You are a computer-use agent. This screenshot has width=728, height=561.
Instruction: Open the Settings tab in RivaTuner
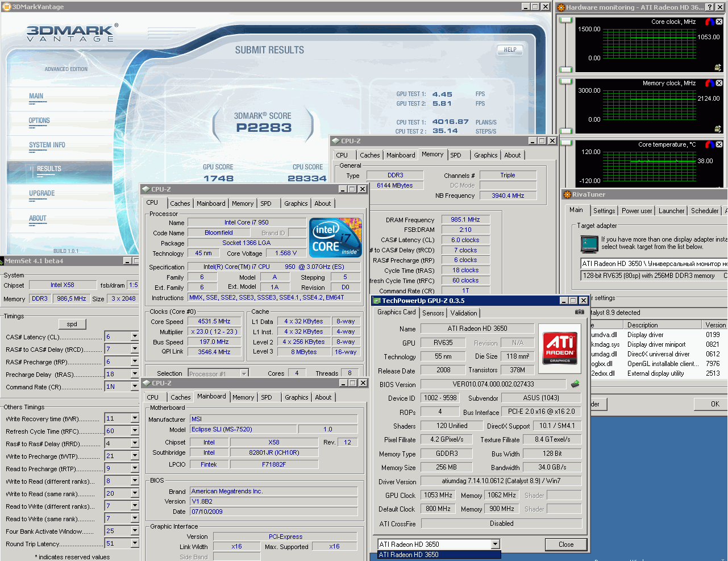[x=604, y=211]
